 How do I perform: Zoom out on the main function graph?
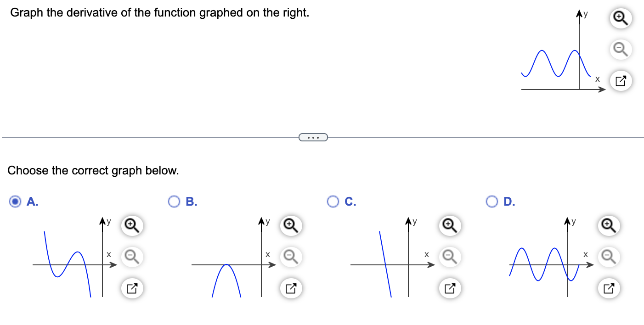coord(620,50)
